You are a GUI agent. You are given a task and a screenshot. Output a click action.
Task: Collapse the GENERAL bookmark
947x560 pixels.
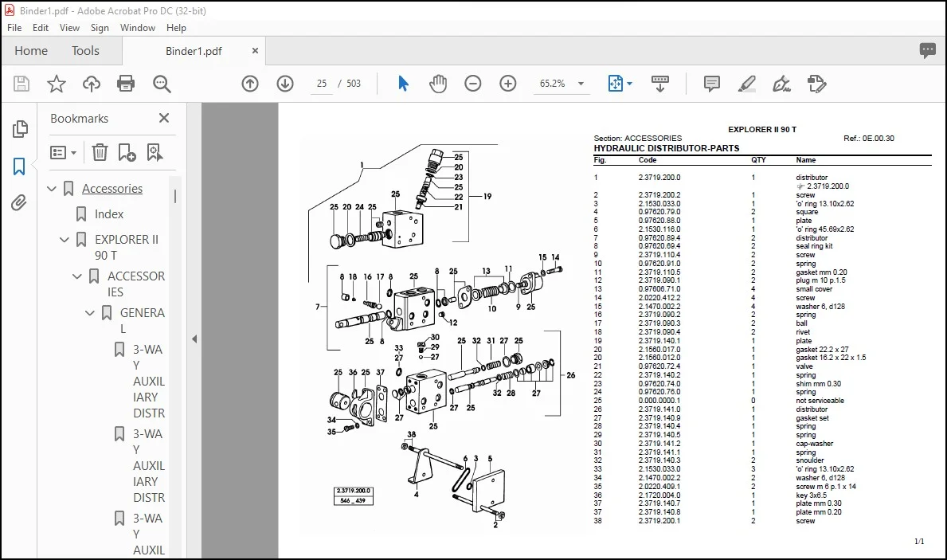[90, 313]
